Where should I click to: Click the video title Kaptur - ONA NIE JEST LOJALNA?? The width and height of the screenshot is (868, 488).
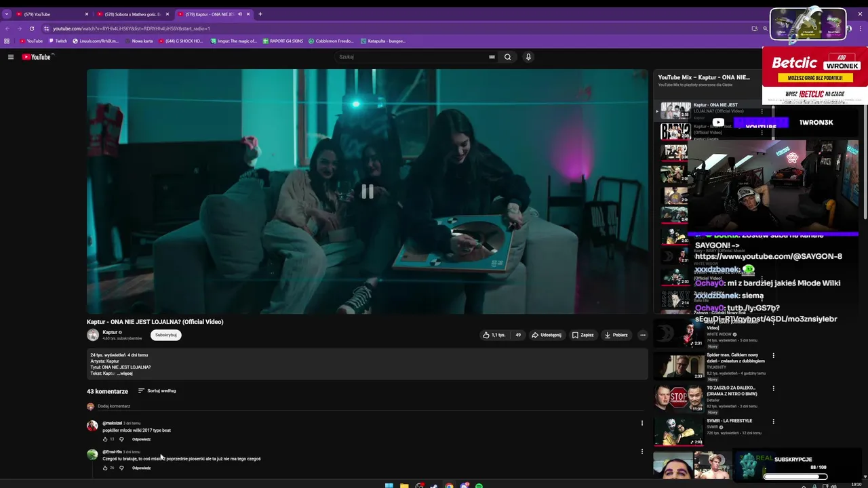155,322
